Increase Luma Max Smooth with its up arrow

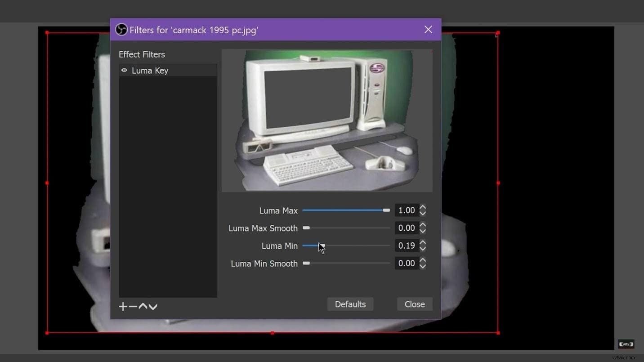(x=422, y=225)
